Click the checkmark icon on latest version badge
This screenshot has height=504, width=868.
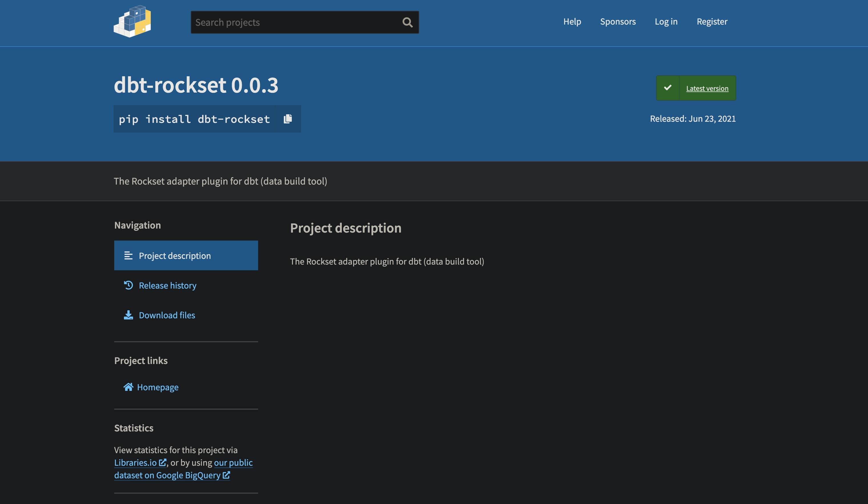(668, 88)
